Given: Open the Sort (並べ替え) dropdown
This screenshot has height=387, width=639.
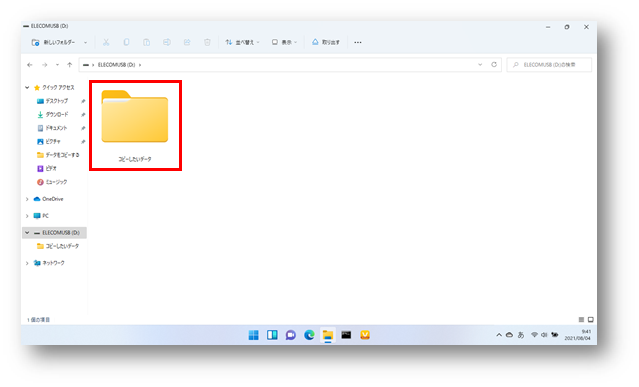Looking at the screenshot, I should 242,42.
